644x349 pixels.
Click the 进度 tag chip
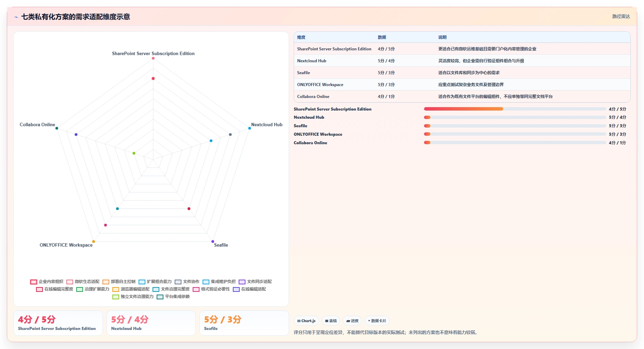[x=352, y=321]
